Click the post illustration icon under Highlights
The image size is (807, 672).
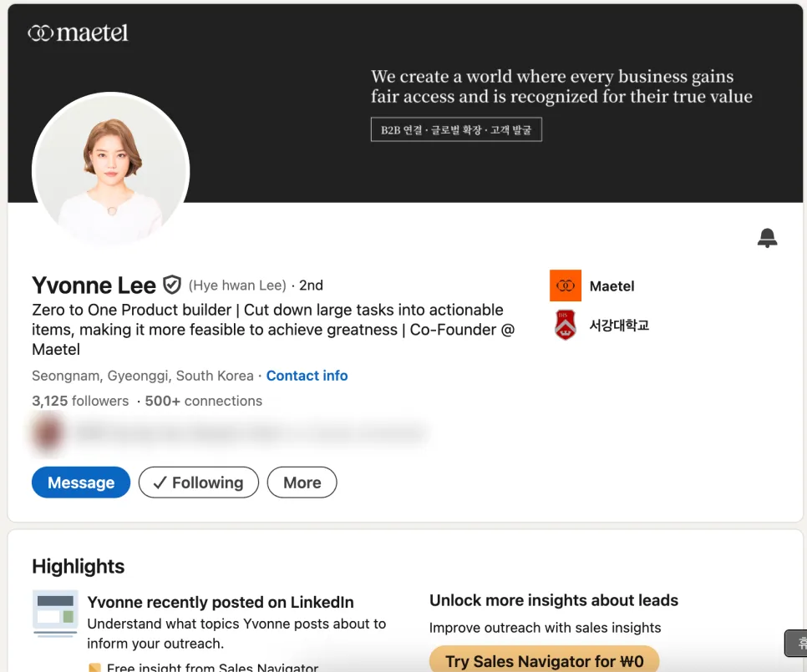[55, 613]
